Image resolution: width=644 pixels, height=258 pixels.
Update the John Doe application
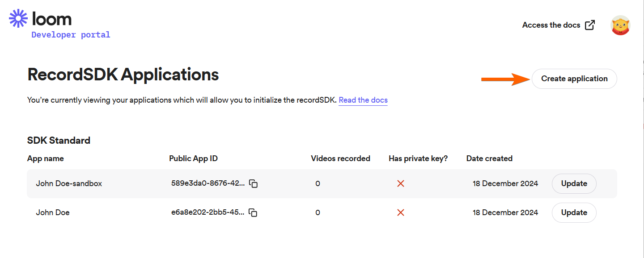[574, 212]
